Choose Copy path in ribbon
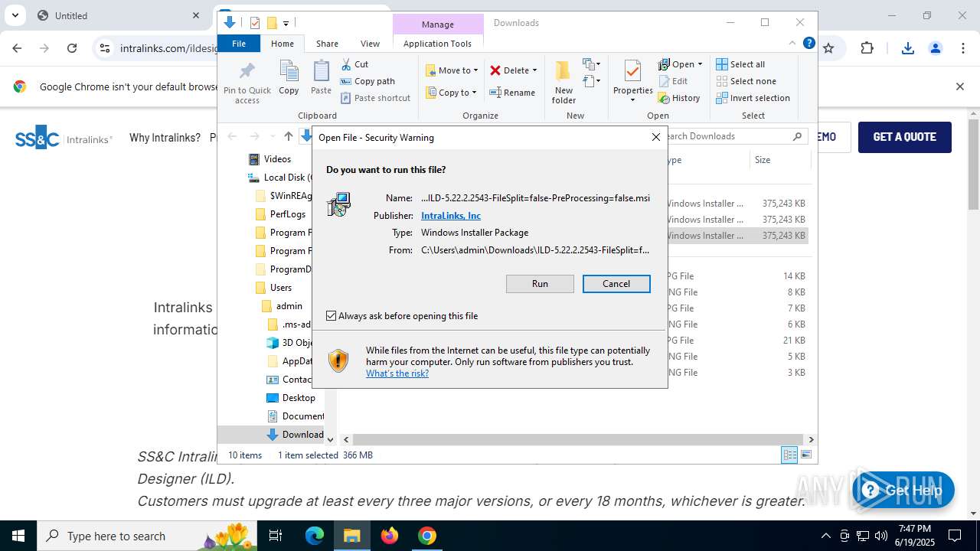 (367, 81)
